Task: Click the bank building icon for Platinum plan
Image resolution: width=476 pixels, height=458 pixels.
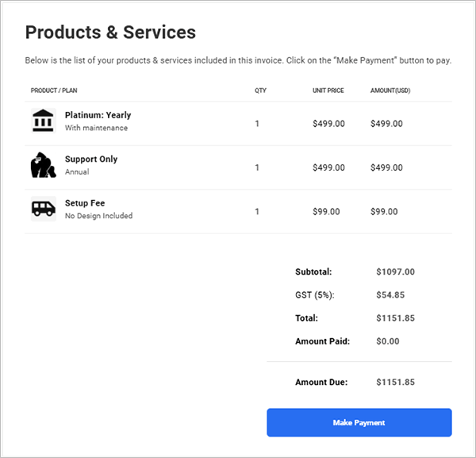Action: pos(43,121)
